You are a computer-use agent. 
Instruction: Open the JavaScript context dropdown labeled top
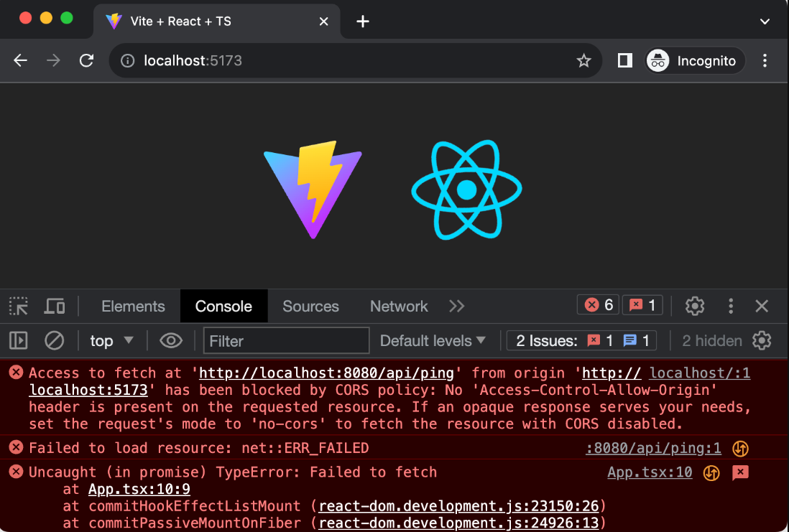click(x=111, y=340)
